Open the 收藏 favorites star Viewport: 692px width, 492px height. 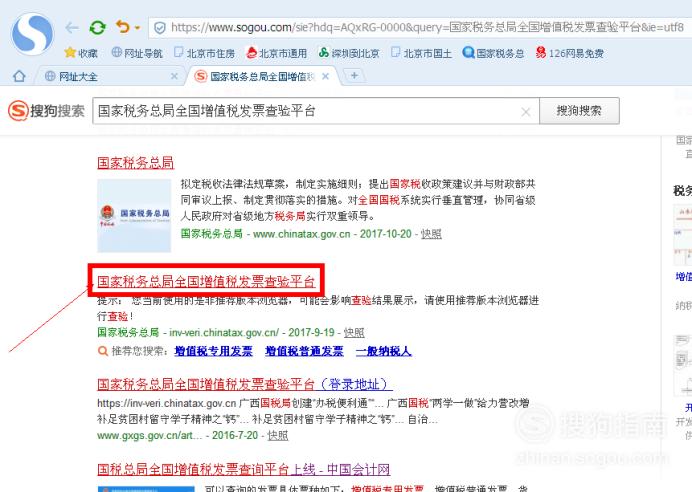click(81, 53)
